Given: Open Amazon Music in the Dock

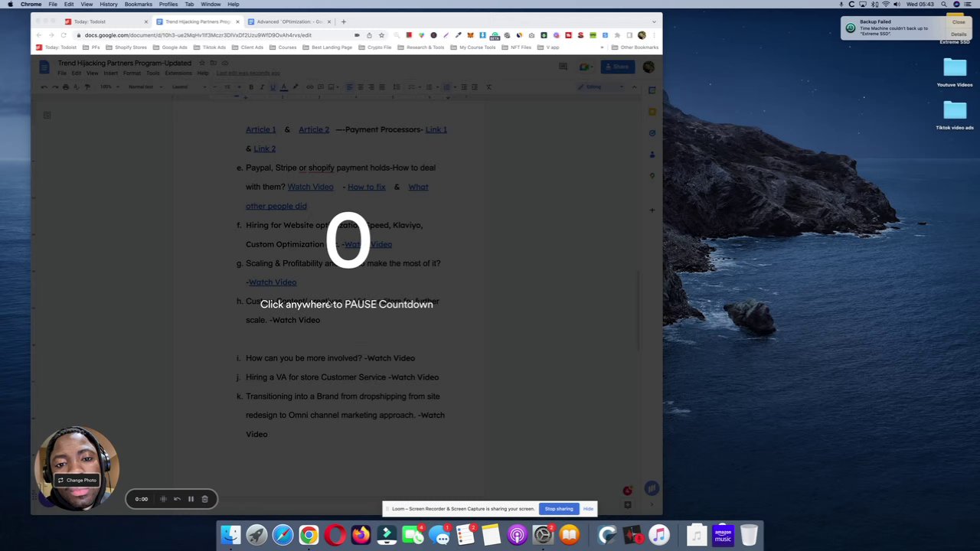Looking at the screenshot, I should click(723, 534).
